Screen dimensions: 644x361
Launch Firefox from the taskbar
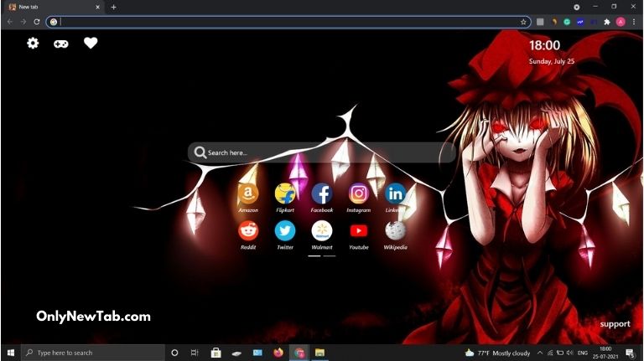[278, 353]
